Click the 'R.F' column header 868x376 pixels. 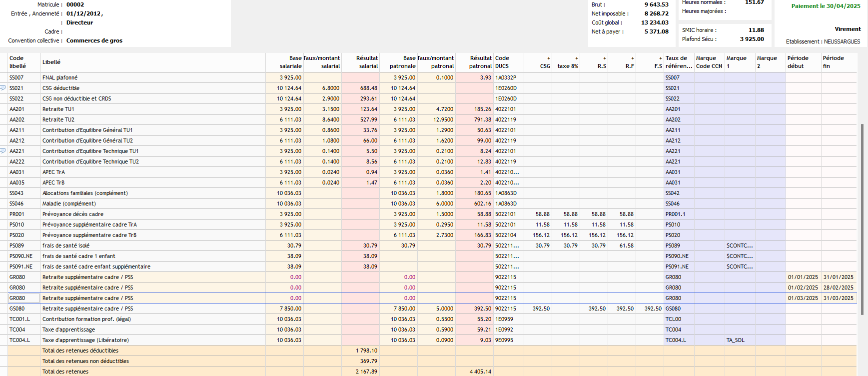coord(622,62)
